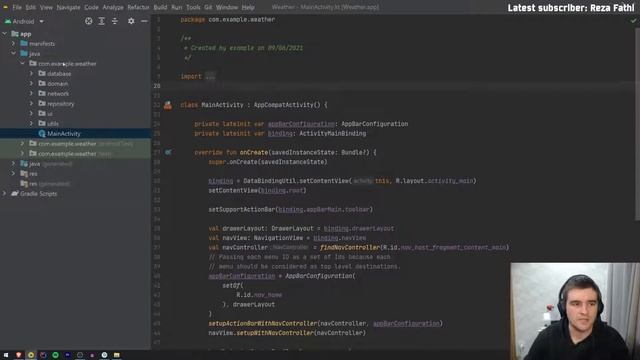
Task: Open File Explorer from the taskbar
Action: point(117,355)
